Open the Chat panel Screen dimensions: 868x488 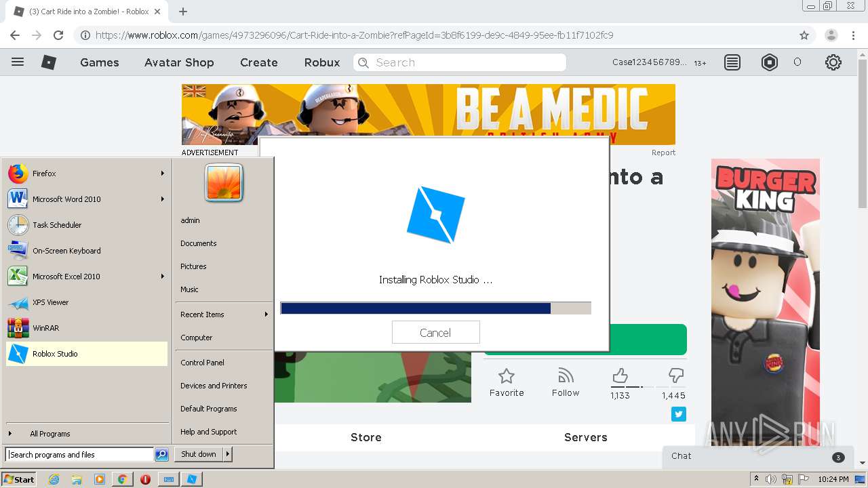[x=758, y=457]
